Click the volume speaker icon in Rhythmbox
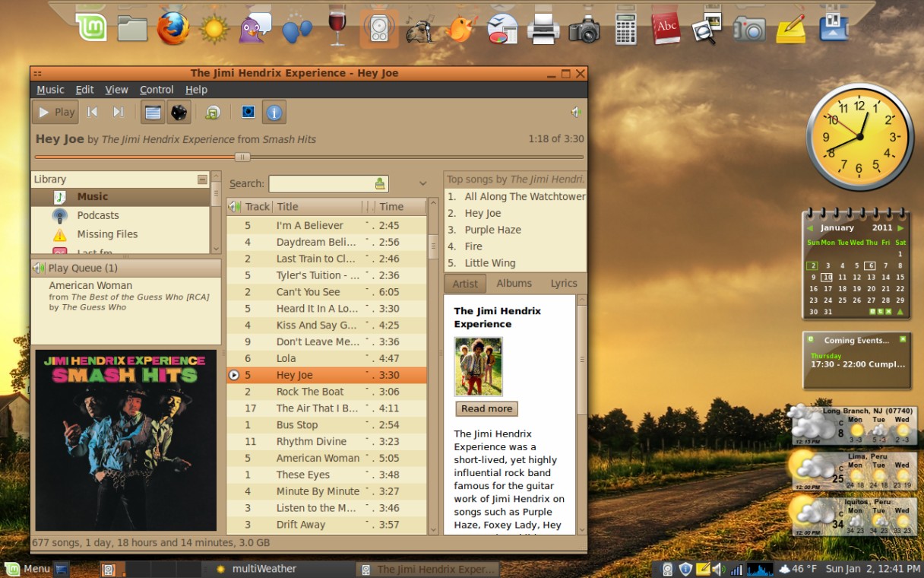Screen dimensions: 924x578 pyautogui.click(x=575, y=113)
